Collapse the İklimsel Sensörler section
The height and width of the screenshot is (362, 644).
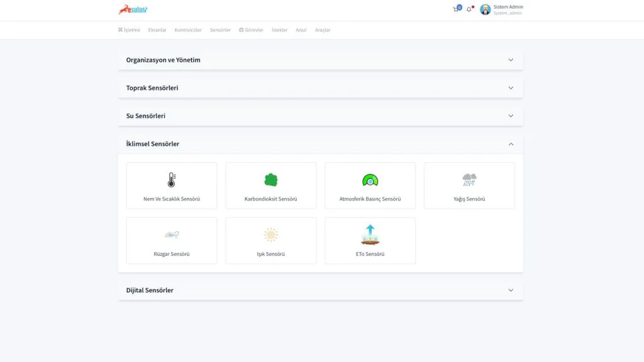click(x=511, y=144)
